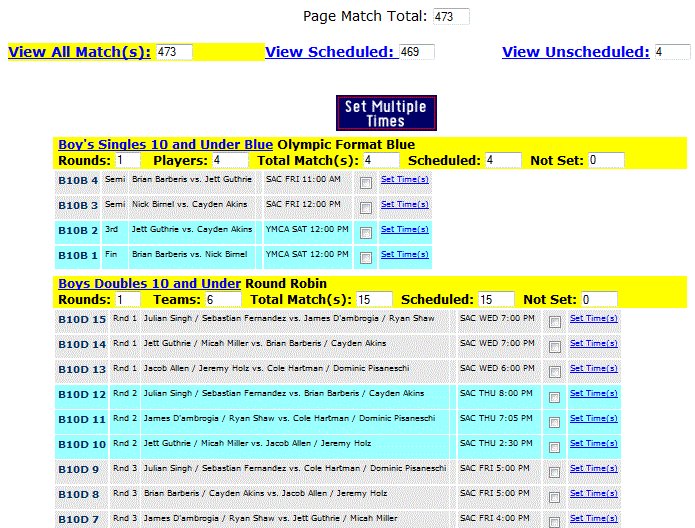Check the box for match B10D 10

point(554,447)
